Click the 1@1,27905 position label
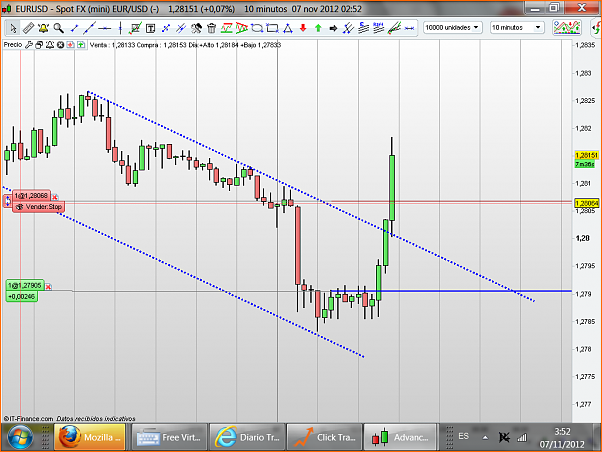Viewport: 602px width, 452px height. (25, 285)
